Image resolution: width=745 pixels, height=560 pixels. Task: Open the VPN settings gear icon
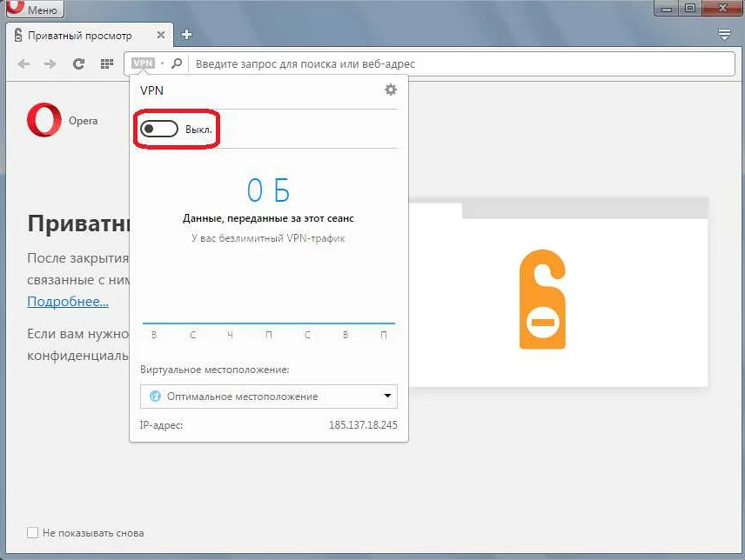click(x=390, y=90)
